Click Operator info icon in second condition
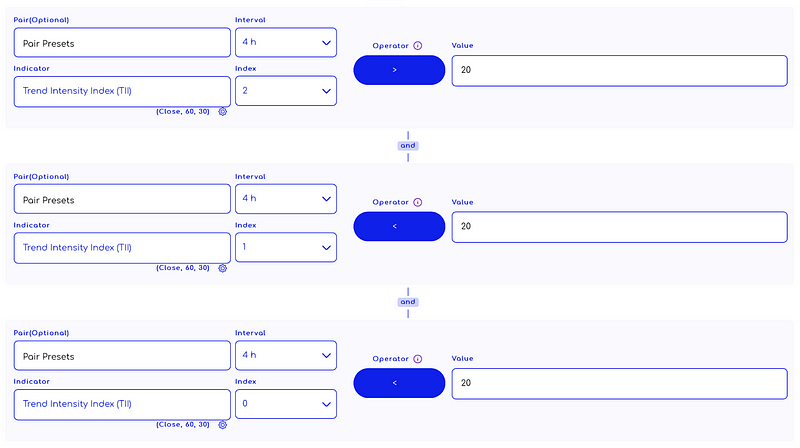The image size is (800, 448). point(417,203)
